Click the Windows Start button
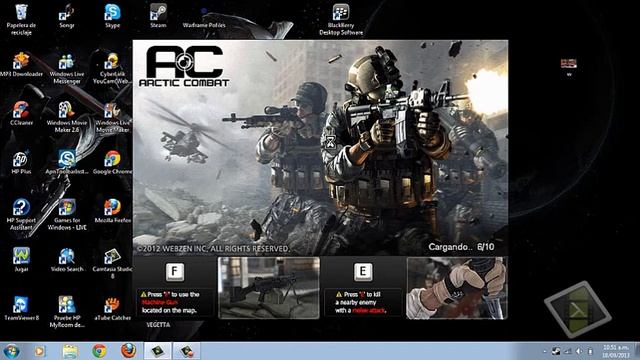 [11, 351]
